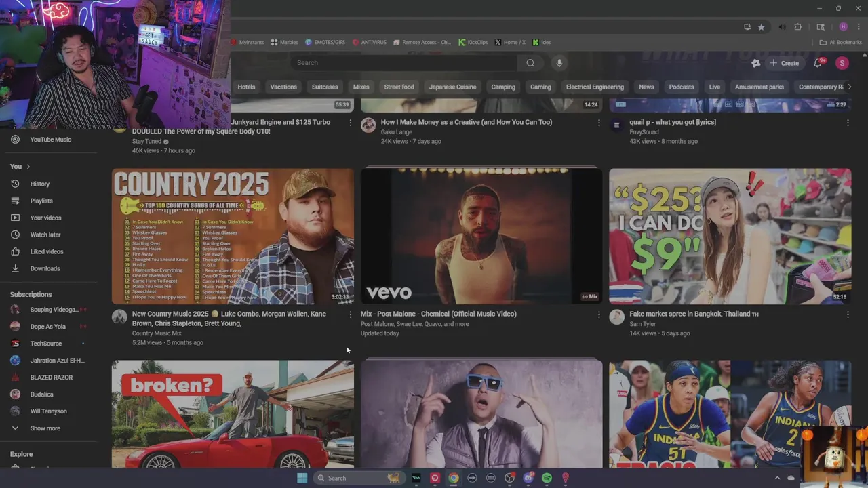Open Windows Start menu
The width and height of the screenshot is (868, 488).
point(302,478)
